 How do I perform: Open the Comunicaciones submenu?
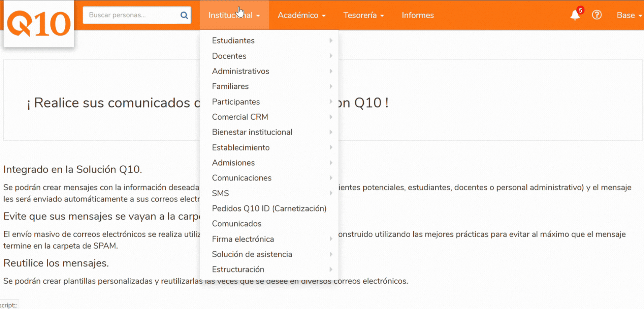pyautogui.click(x=269, y=178)
